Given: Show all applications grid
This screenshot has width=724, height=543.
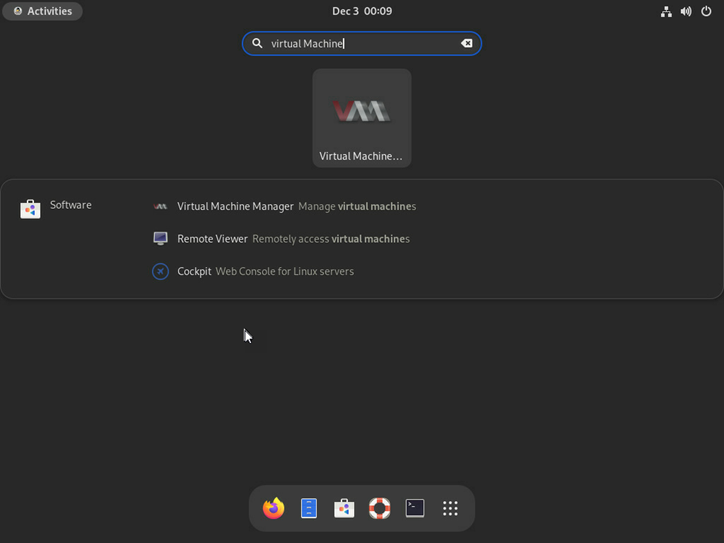Looking at the screenshot, I should coord(450,508).
